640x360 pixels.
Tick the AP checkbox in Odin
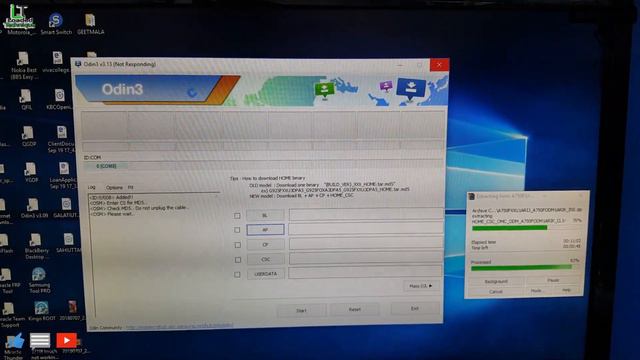pos(237,230)
